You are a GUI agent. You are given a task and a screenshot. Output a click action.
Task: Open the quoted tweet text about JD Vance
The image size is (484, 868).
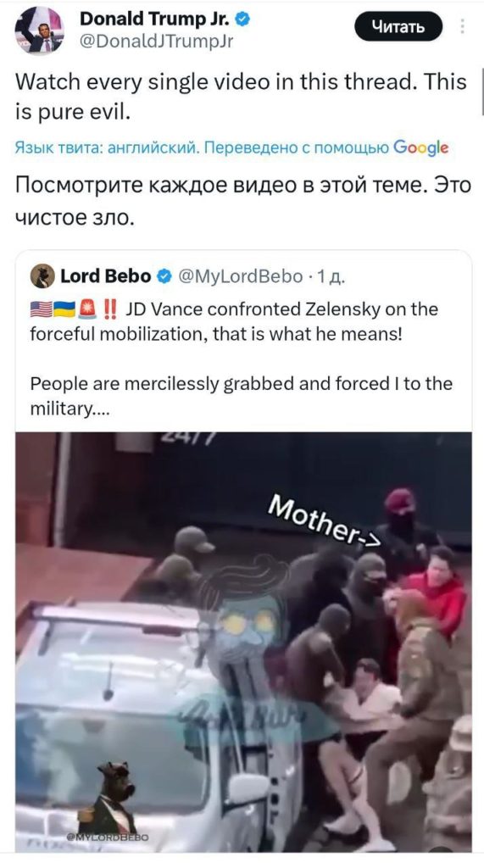point(242,359)
